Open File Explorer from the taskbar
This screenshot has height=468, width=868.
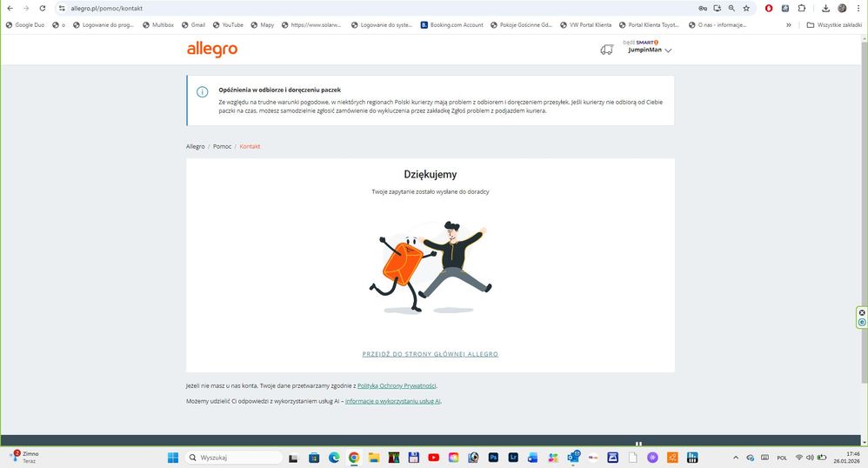(x=374, y=458)
